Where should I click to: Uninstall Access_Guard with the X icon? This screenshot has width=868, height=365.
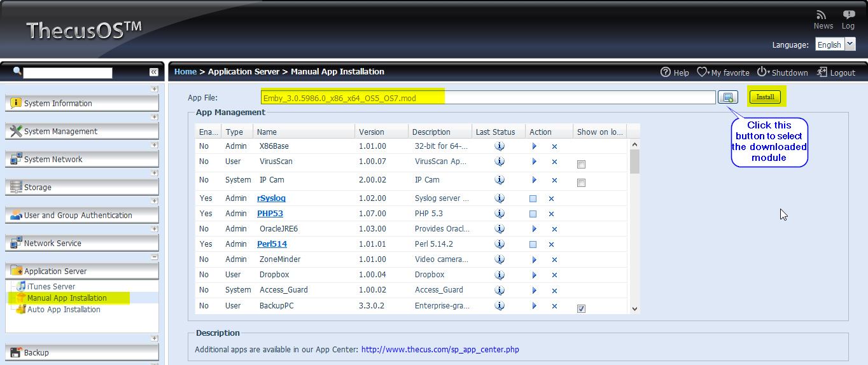coord(554,291)
